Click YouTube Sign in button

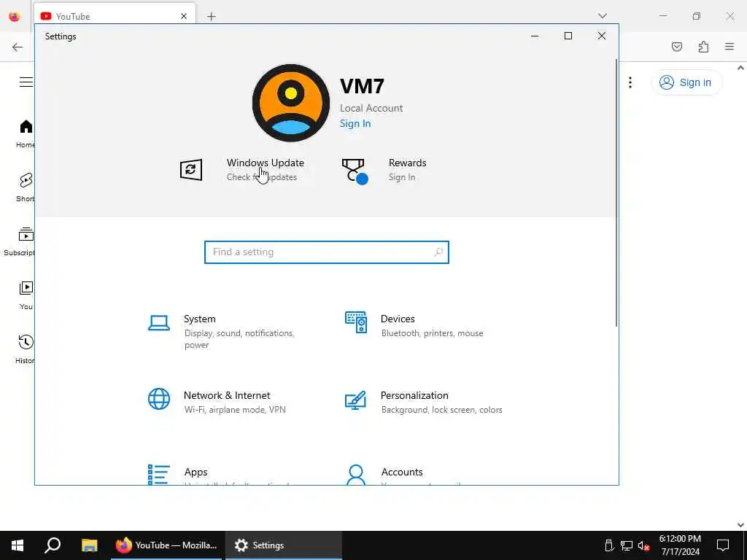coord(686,82)
